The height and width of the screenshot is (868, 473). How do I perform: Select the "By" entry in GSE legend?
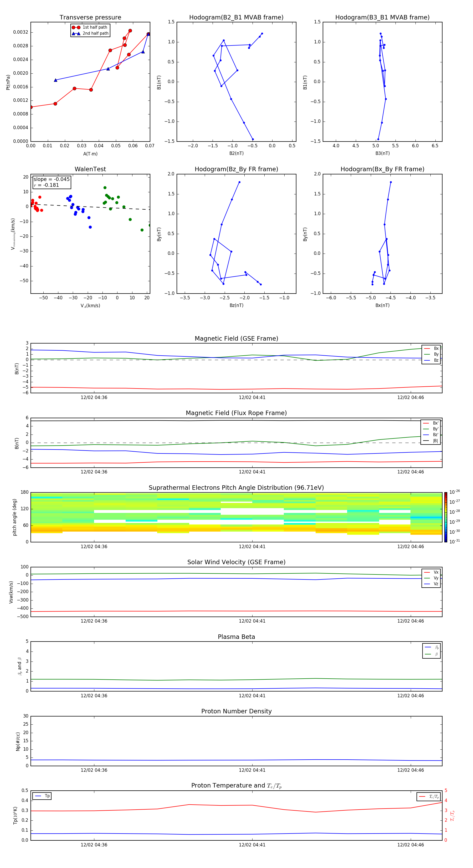[x=431, y=355]
